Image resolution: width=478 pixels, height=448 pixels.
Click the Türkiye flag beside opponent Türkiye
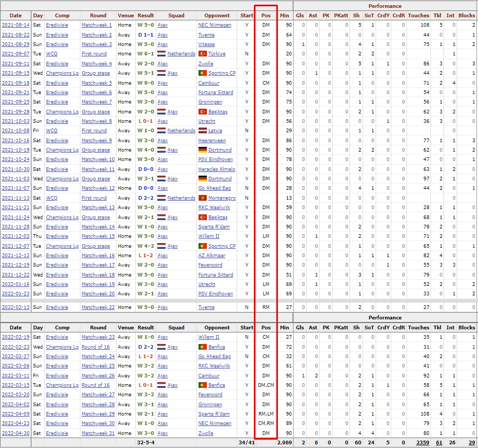(x=203, y=54)
